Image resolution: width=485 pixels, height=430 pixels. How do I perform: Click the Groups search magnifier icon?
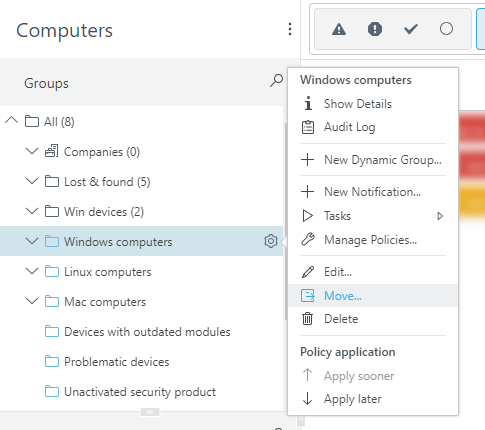(276, 81)
